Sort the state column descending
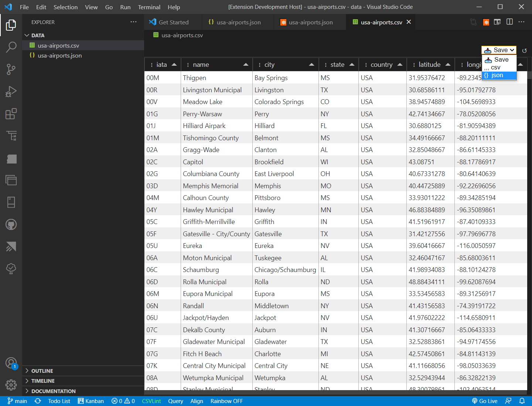Screen dimensions: 532x406 tap(351, 64)
